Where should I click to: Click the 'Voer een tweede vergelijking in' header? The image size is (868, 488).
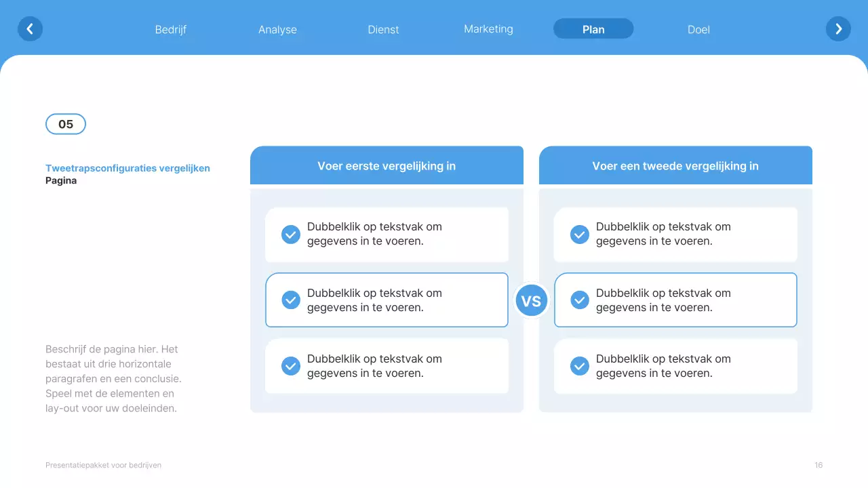click(675, 165)
